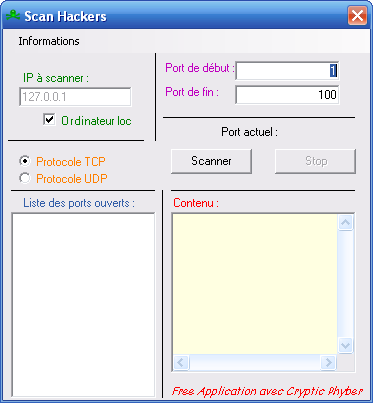This screenshot has height=403, width=373.
Task: Click the IP à scanner address field
Action: [75, 97]
